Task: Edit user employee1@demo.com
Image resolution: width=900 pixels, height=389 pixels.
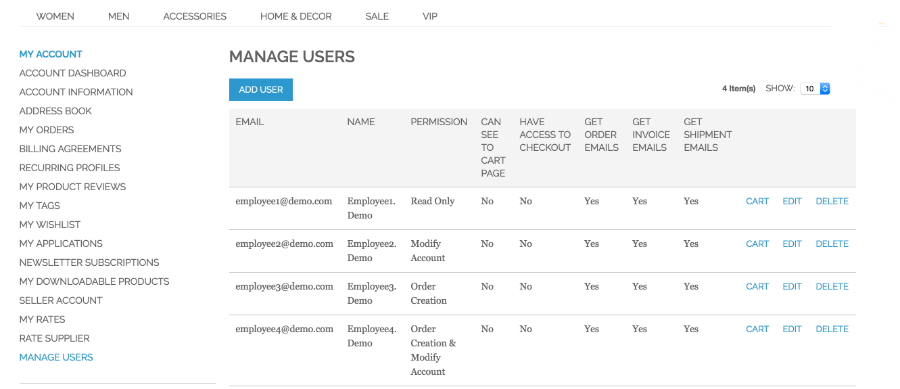Action: coord(792,201)
